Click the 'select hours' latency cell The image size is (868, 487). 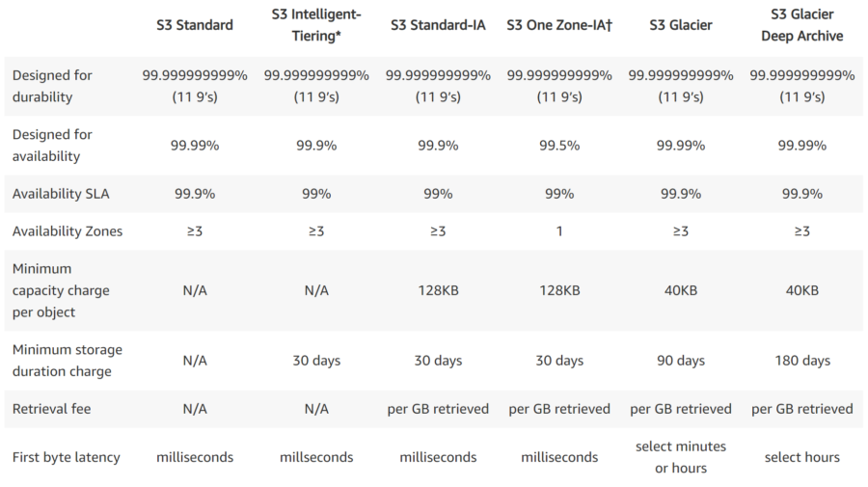(x=802, y=457)
